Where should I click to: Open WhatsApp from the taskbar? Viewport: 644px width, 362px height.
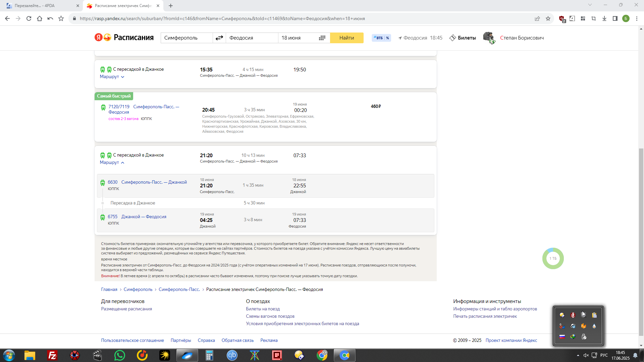(120, 355)
